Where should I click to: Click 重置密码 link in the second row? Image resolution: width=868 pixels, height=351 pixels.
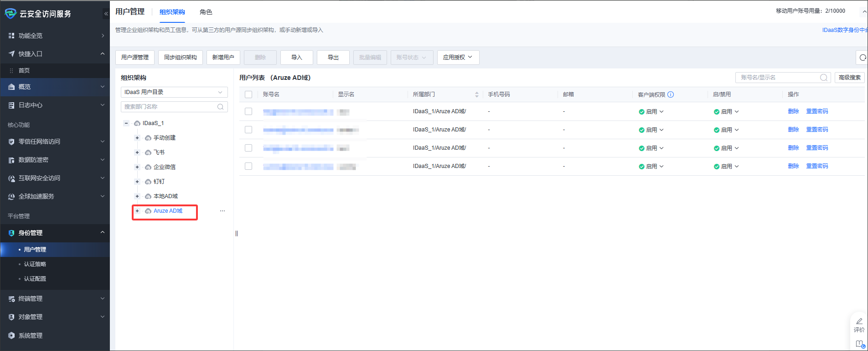pos(817,130)
